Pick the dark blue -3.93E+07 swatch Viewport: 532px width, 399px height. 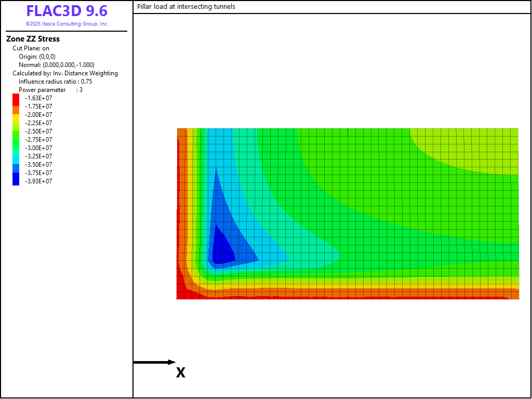tap(16, 180)
